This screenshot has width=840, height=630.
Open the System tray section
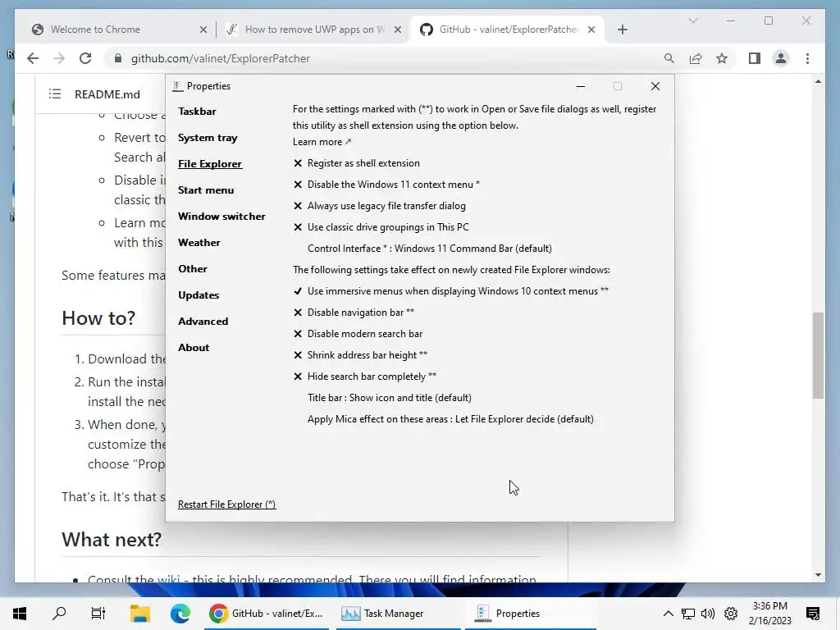[x=208, y=138]
